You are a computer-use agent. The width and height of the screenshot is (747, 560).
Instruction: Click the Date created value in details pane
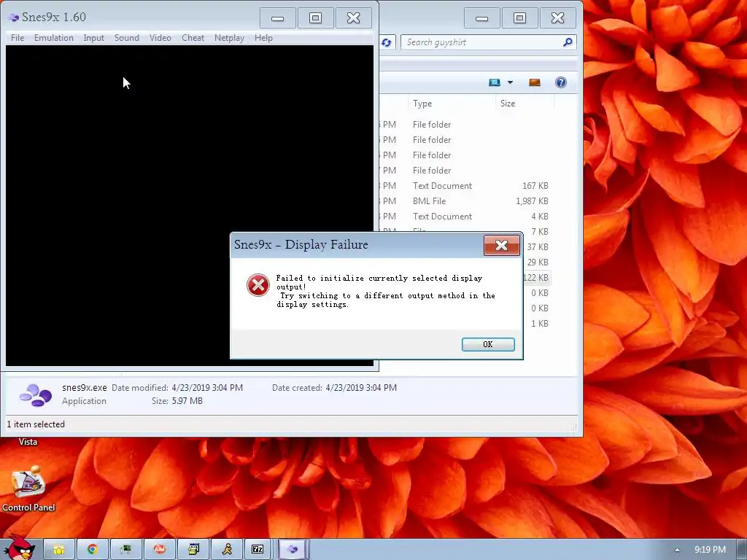coord(361,388)
